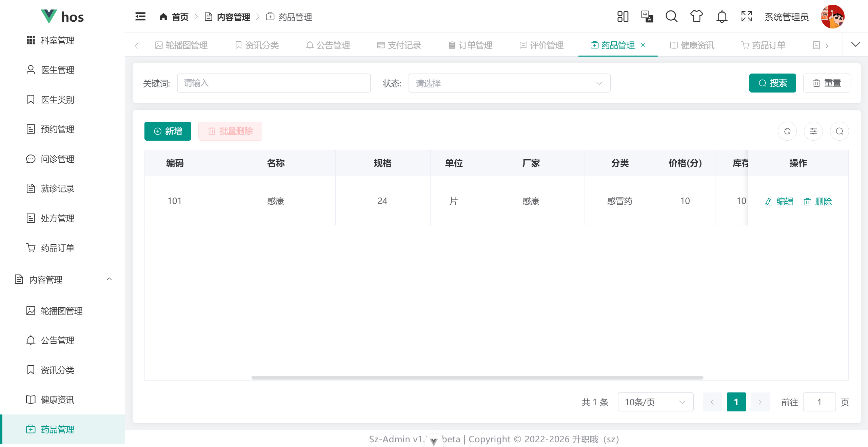Click the sidebar collapse hamburger icon
868x447 pixels.
[x=140, y=17]
